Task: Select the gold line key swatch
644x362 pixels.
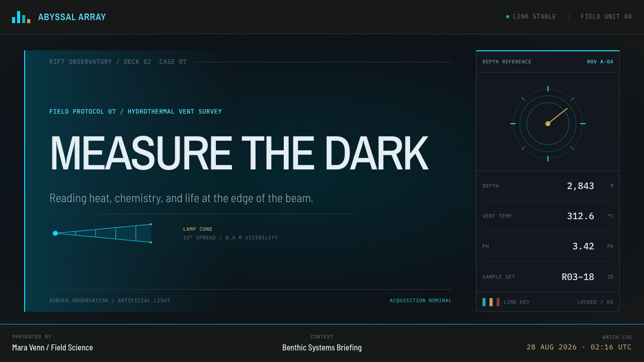Action: 491,302
